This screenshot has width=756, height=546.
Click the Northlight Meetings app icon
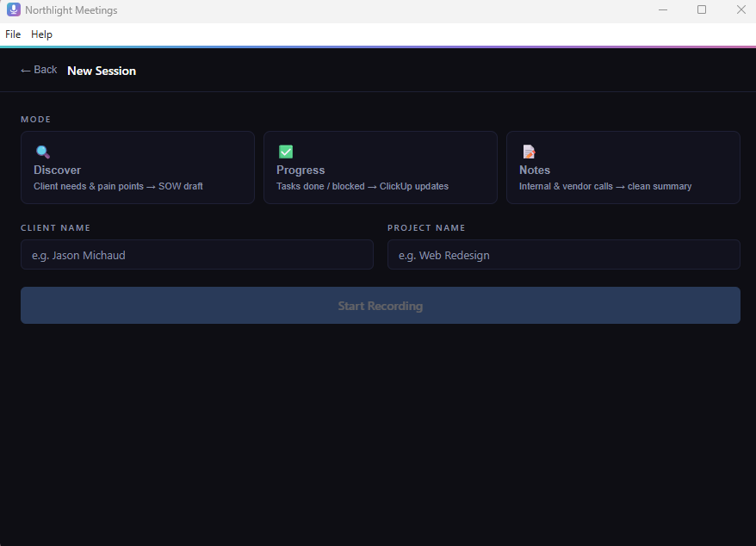point(14,9)
